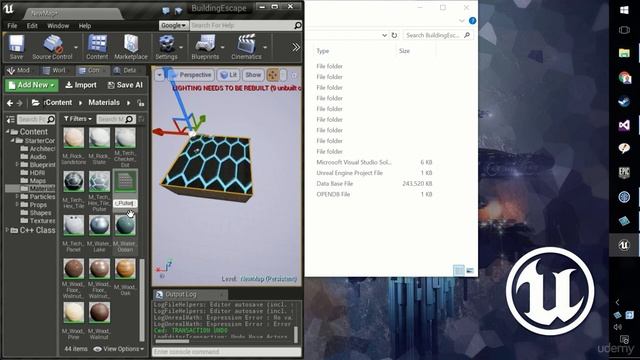Viewport: 640px width, 360px height.
Task: Select the Textures folder in tree
Action: click(42, 221)
